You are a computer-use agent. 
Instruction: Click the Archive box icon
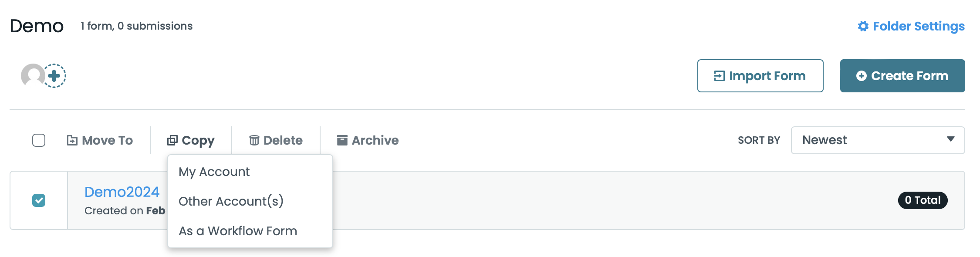[342, 140]
